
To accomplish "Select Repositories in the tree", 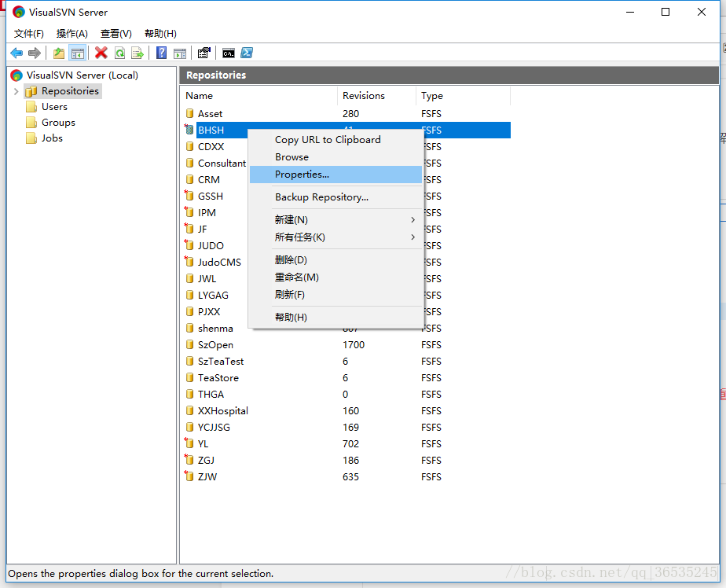I will pyautogui.click(x=63, y=91).
